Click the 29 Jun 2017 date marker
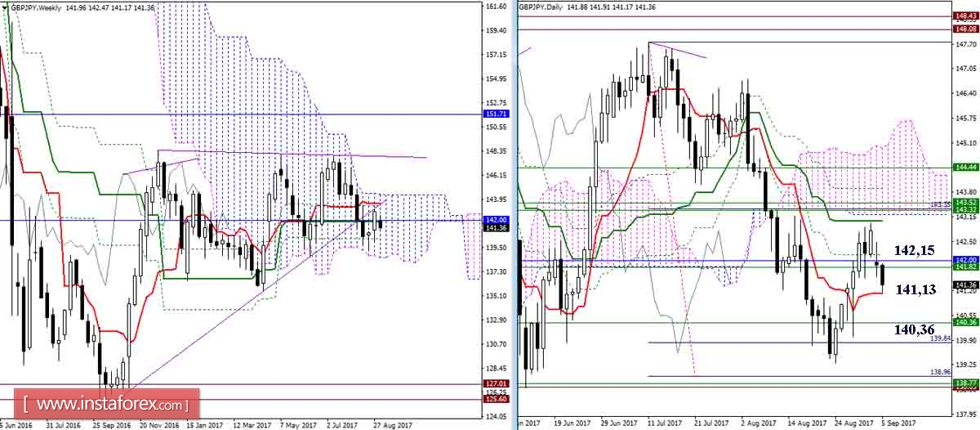 619,423
